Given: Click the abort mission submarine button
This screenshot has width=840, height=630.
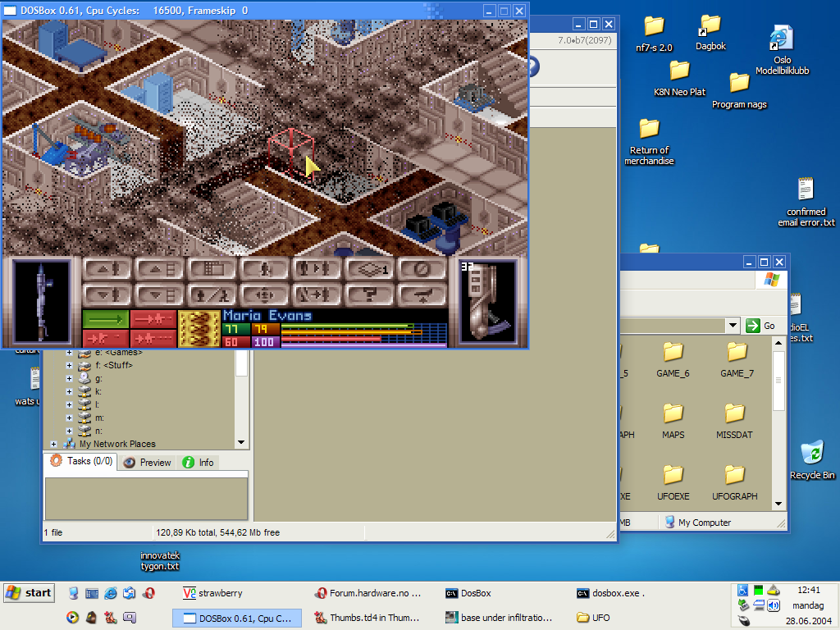Looking at the screenshot, I should point(422,294).
